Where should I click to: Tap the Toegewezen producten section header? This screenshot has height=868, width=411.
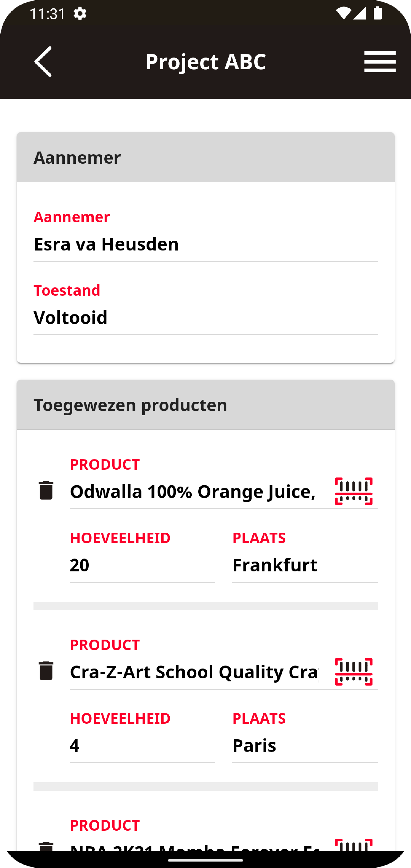pyautogui.click(x=205, y=405)
